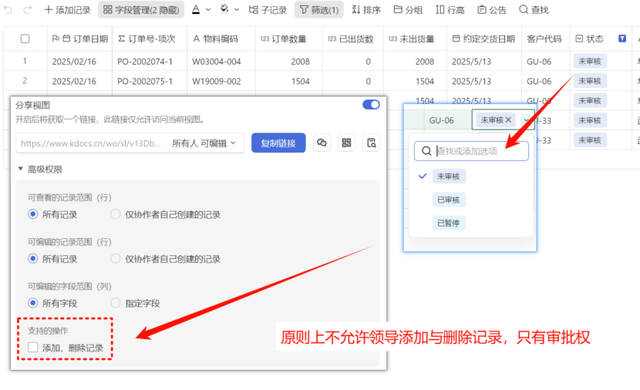Open the 查找 search tool
This screenshot has width=640, height=390.
click(x=534, y=9)
